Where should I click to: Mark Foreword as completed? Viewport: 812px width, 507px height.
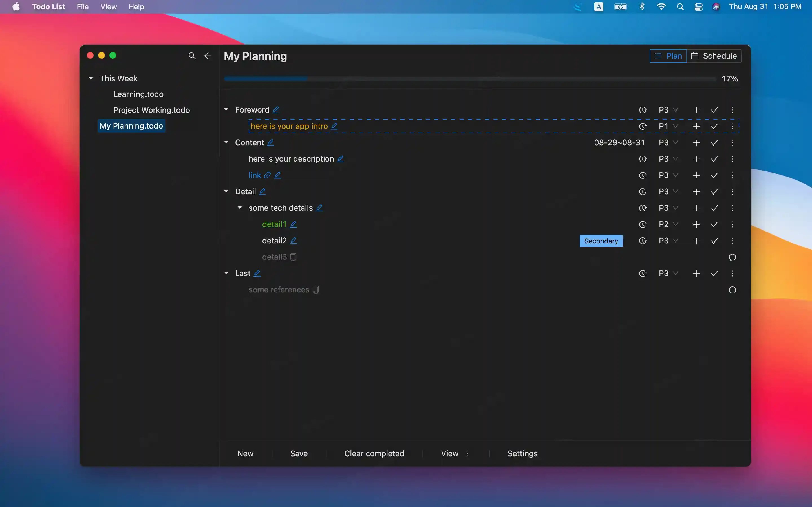pos(714,110)
